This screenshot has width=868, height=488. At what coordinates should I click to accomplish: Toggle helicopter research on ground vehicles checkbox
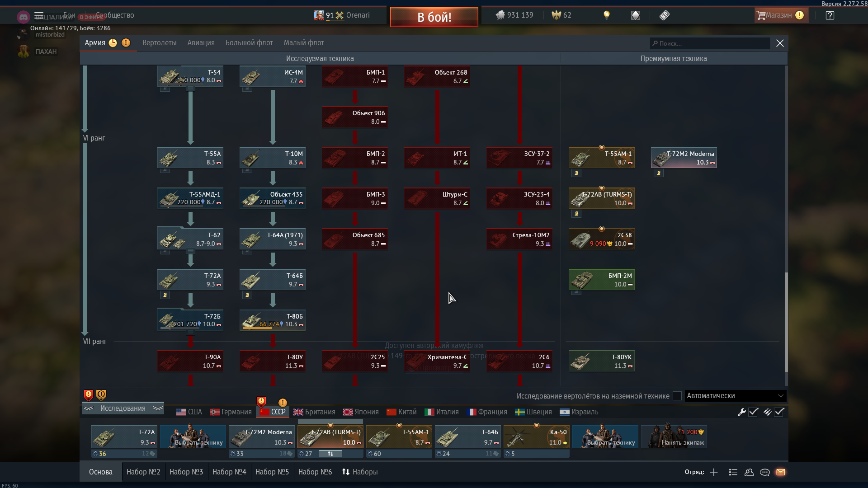(x=677, y=396)
